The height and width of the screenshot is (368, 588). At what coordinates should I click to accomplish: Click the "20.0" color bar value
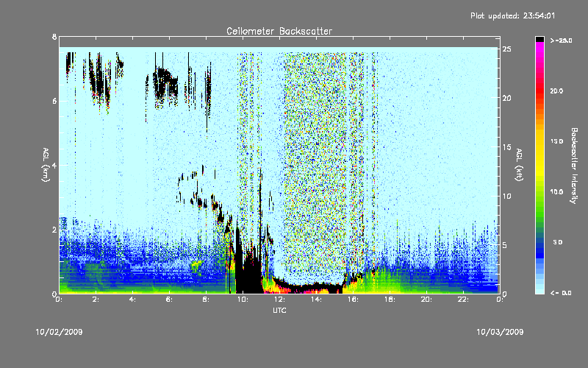[557, 91]
